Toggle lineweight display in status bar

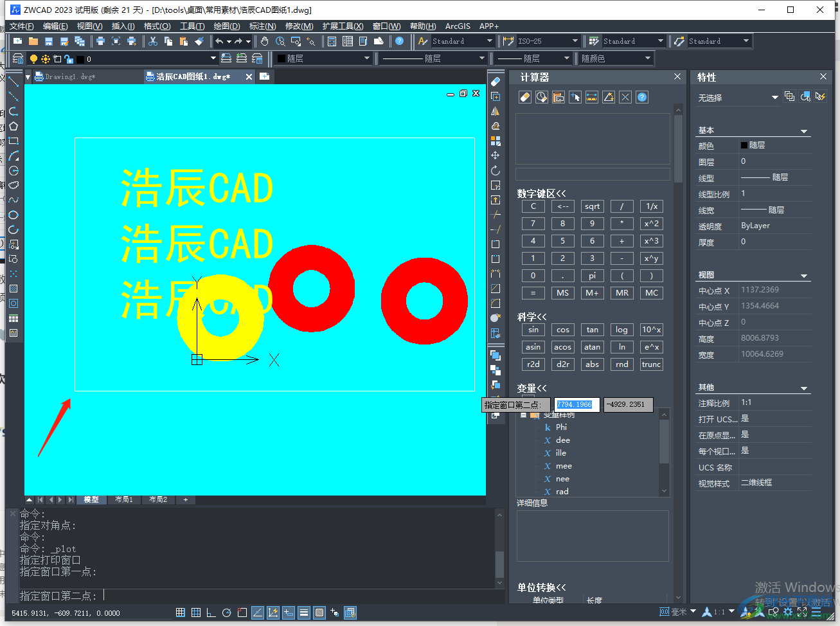[x=304, y=613]
